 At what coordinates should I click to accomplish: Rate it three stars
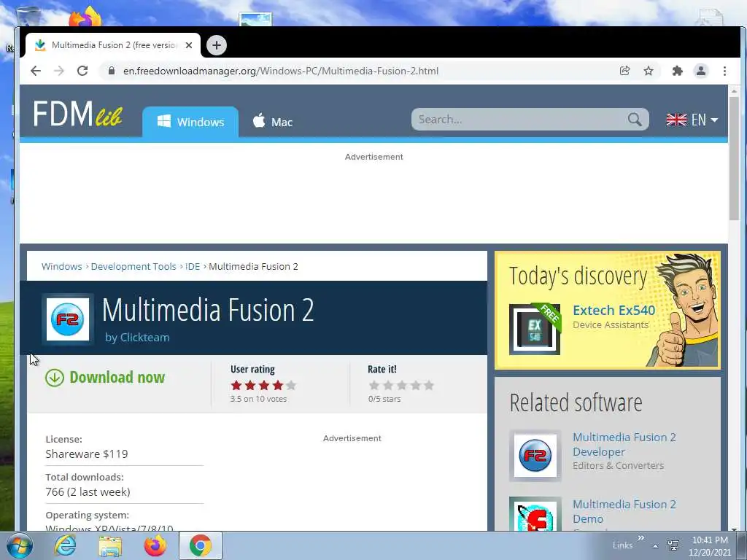(x=402, y=385)
